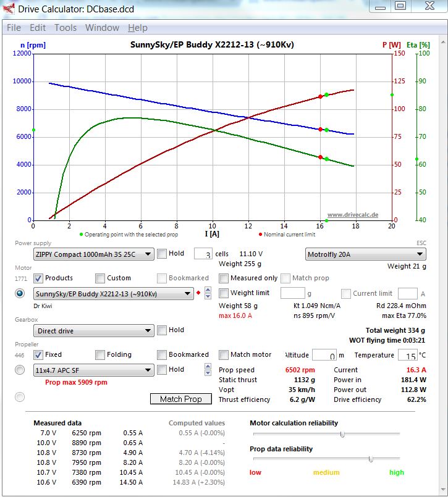Click the Altitude input field
The height and width of the screenshot is (497, 448).
pos(324,355)
